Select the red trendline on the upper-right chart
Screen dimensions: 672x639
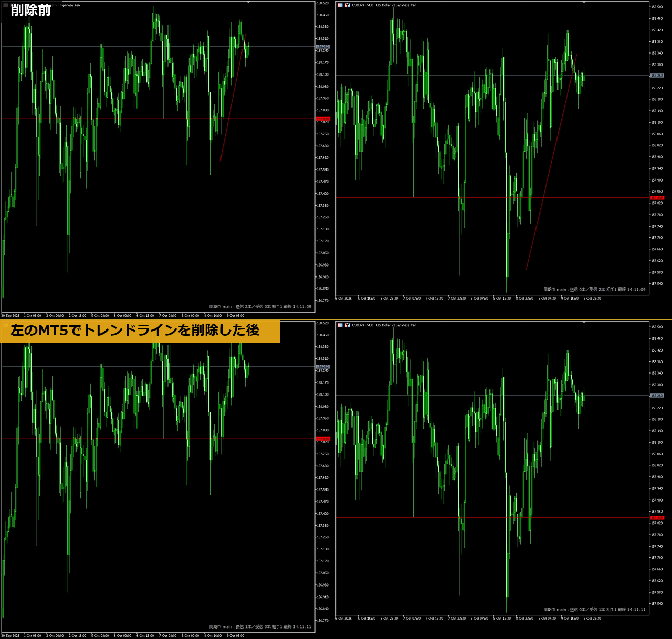(x=551, y=163)
